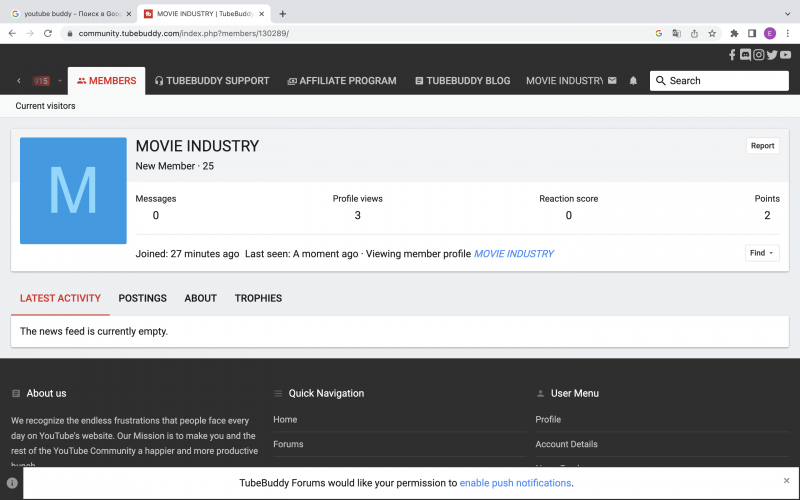Open the inbox envelope icon
This screenshot has width=800, height=500.
coord(612,81)
